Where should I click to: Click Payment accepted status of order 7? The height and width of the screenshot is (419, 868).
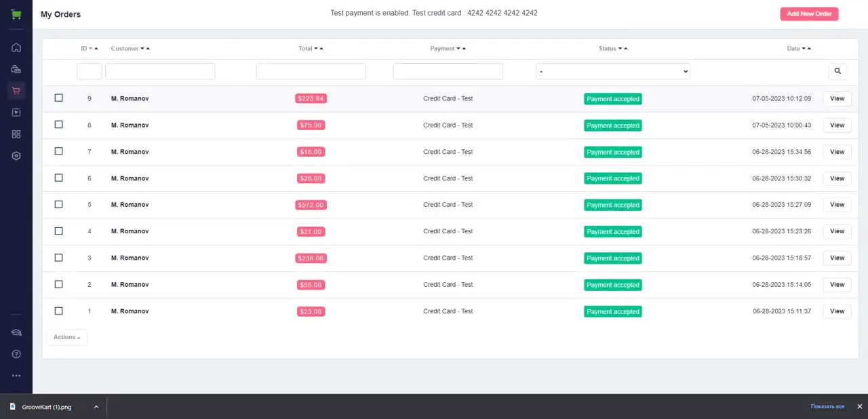point(613,152)
